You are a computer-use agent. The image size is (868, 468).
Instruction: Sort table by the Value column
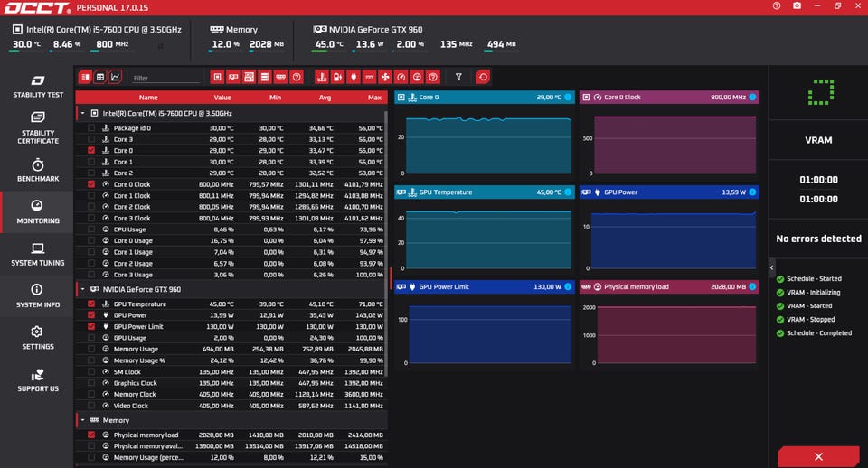(x=222, y=98)
